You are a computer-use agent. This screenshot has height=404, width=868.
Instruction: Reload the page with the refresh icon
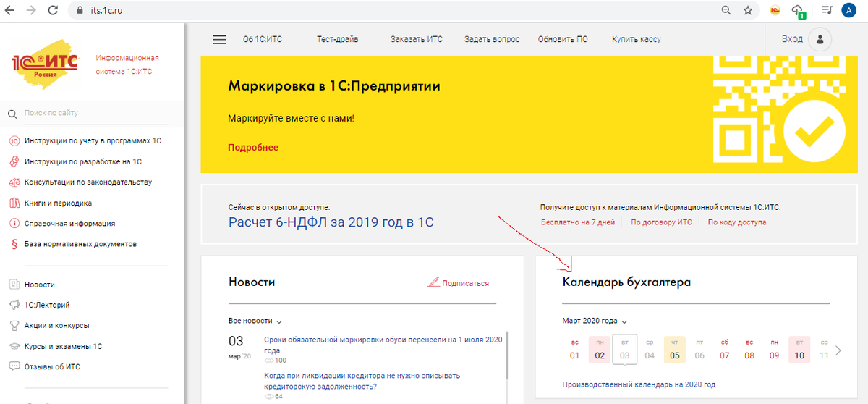[x=53, y=10]
